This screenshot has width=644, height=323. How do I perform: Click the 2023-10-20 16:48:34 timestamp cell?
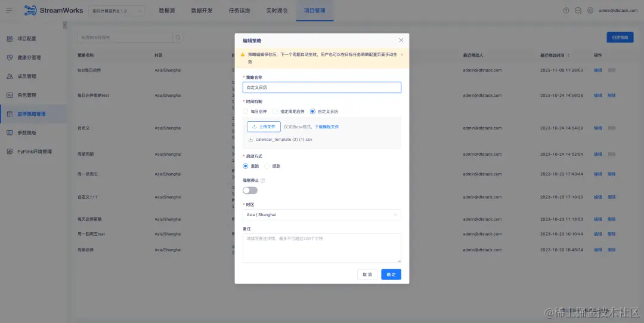pos(562,250)
